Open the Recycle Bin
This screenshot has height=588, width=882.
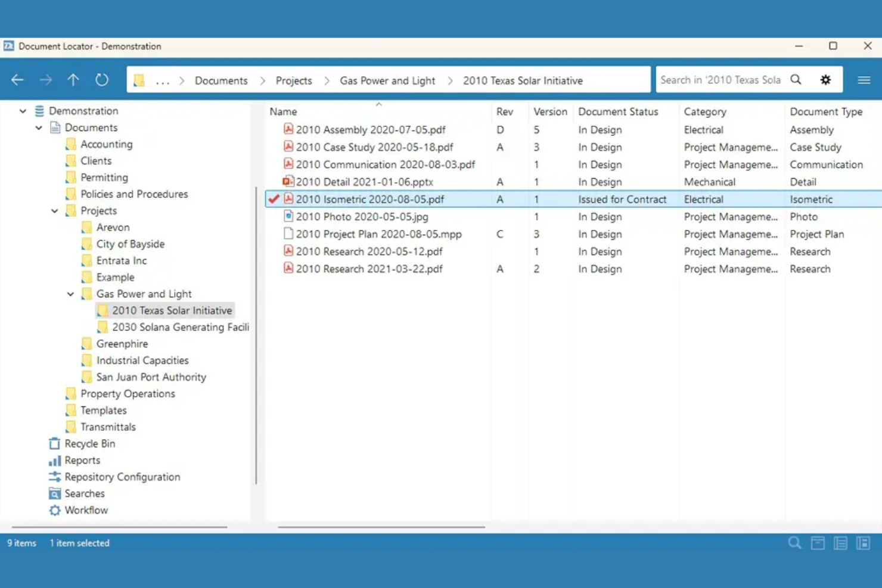point(90,443)
